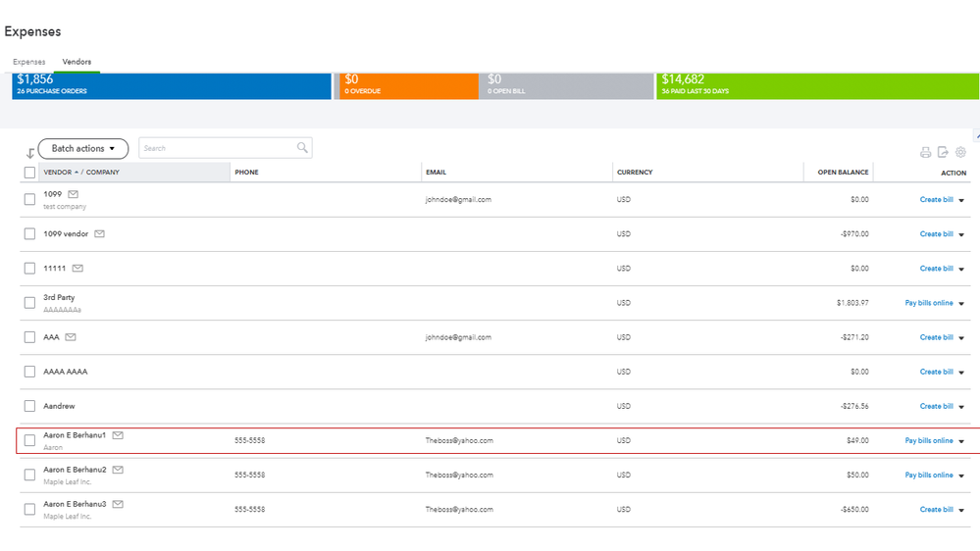Viewport: 980px width, 551px height.
Task: Tick the Aaron E Berhanu2 checkbox
Action: click(x=29, y=475)
